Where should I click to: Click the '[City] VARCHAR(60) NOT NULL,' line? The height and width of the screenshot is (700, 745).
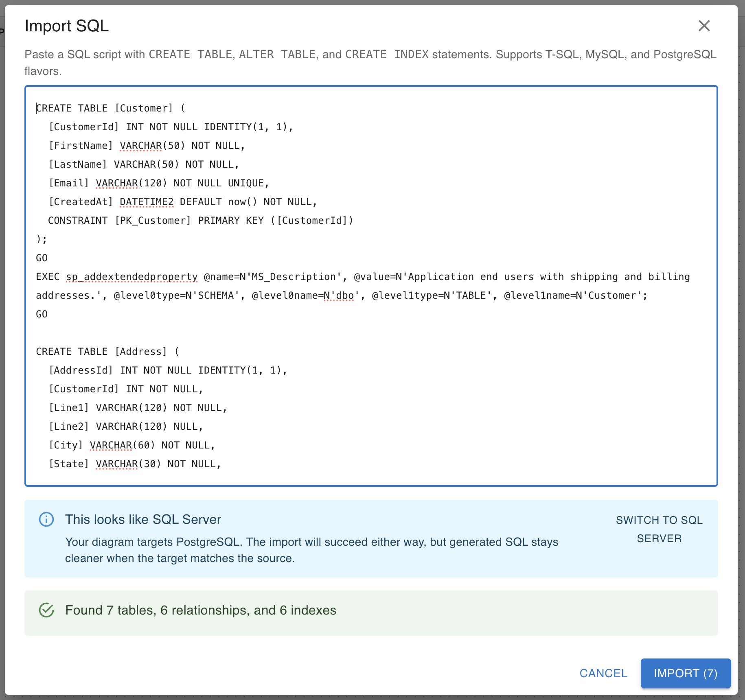click(x=131, y=445)
